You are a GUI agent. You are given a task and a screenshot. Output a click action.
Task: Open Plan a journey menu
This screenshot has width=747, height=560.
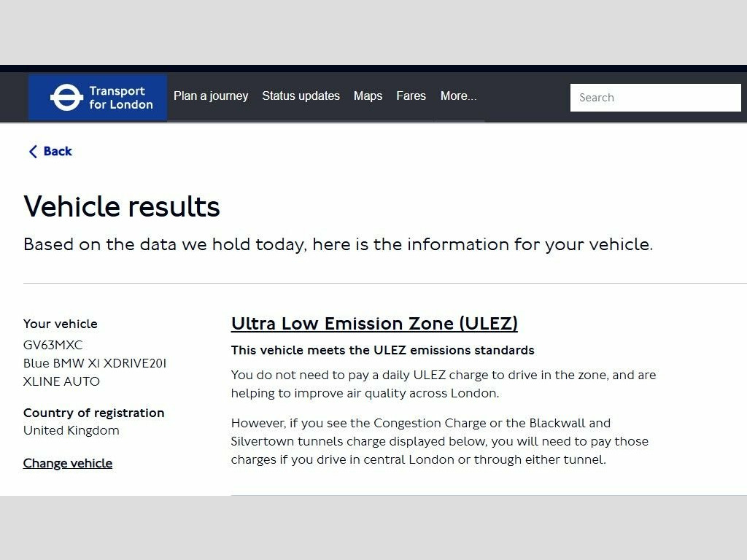click(211, 96)
